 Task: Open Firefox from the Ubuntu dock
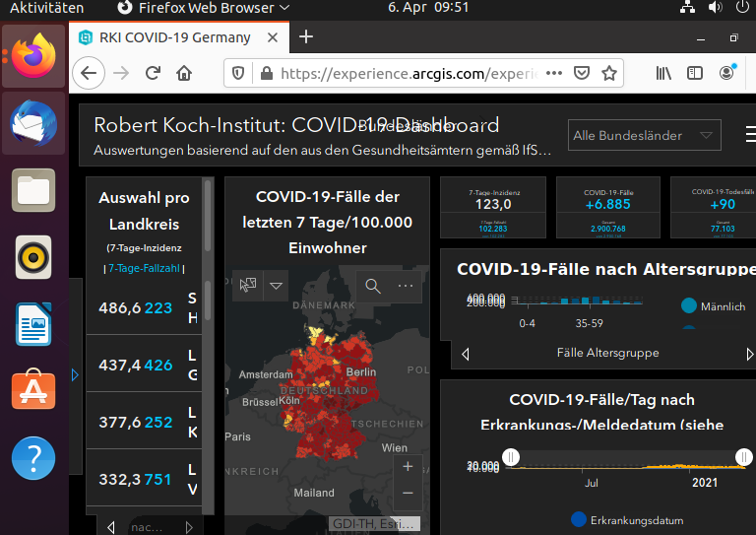[33, 55]
